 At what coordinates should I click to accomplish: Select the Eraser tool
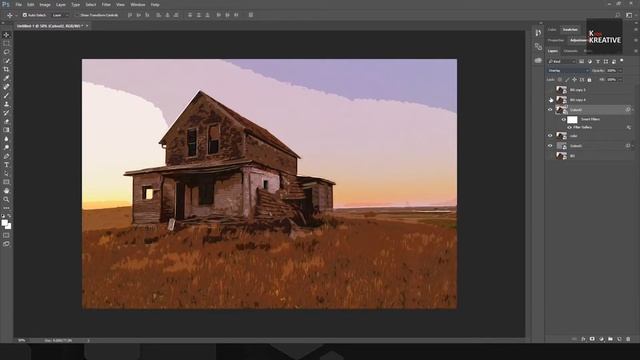tap(6, 122)
